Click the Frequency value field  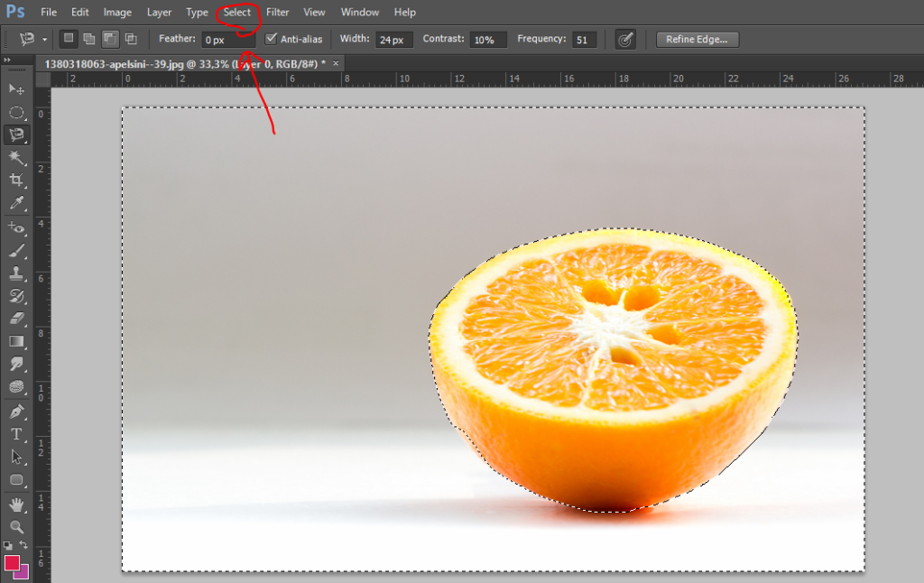point(584,40)
